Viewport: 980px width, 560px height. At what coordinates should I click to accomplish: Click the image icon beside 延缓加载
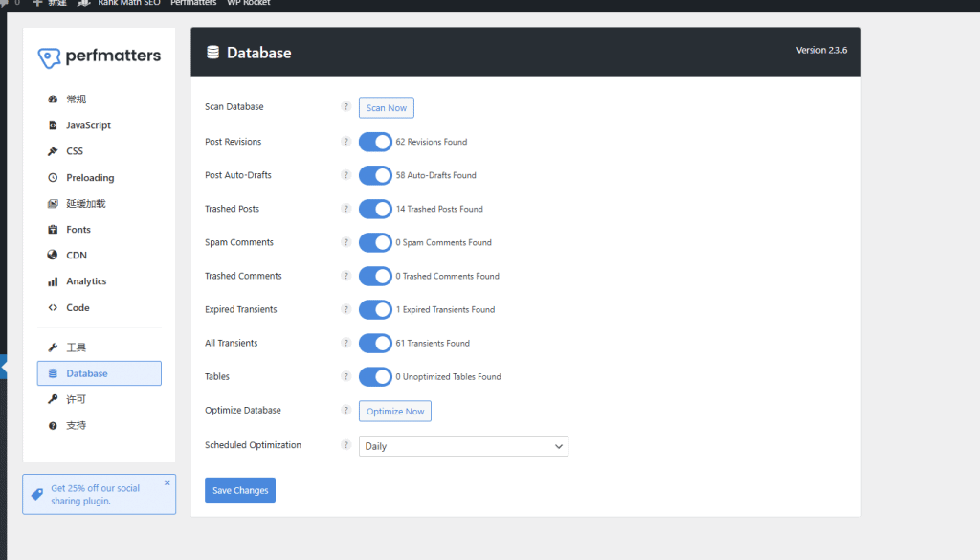point(53,203)
